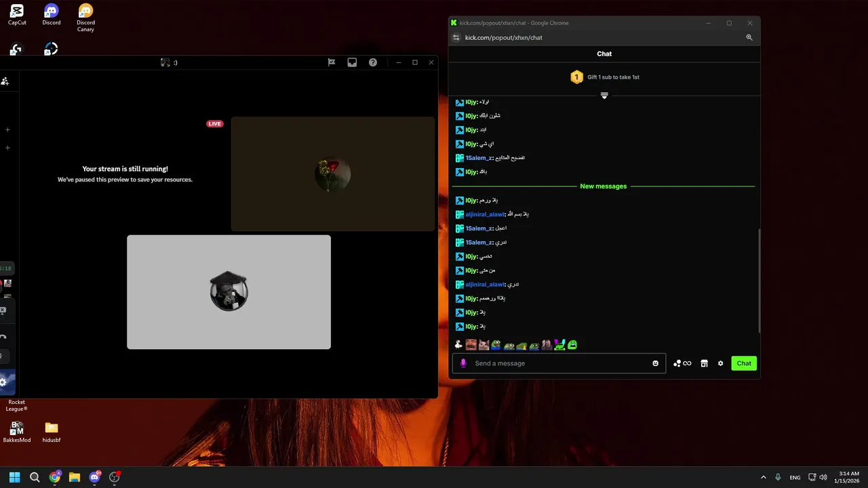Click the disconnect call icon in Discord
Screen dimensions: 868x488
(3, 337)
